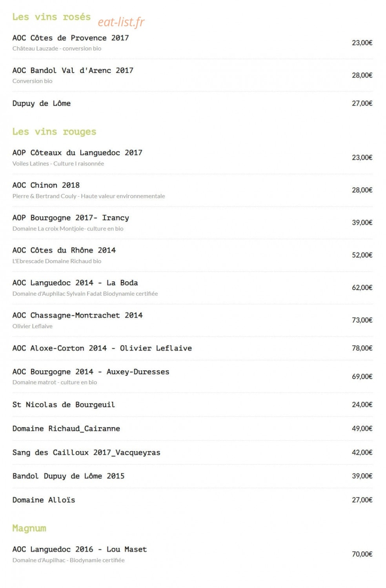Select the Les vins rouges heading

[x=54, y=132]
